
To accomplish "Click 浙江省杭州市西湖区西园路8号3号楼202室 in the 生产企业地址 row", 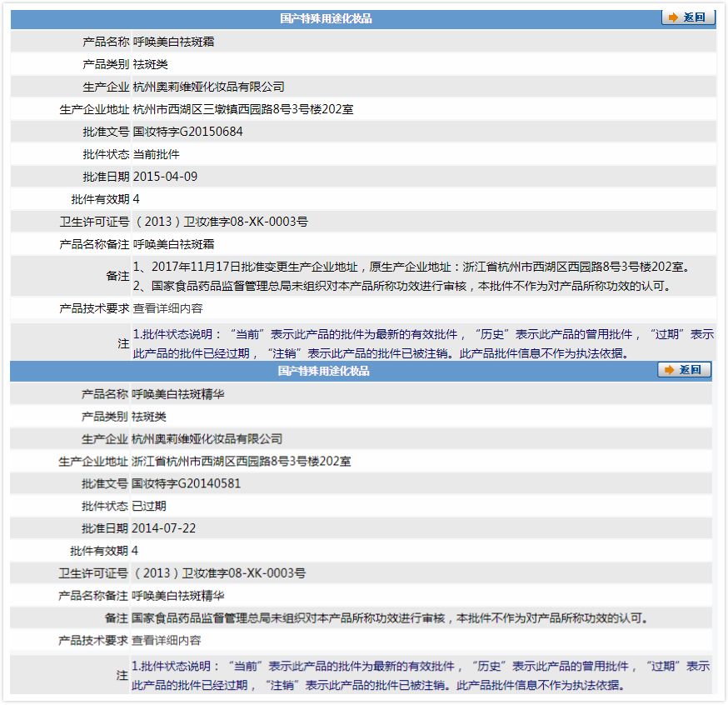I will coord(241,461).
